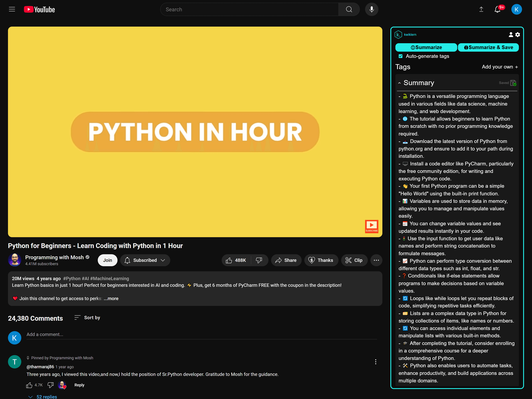This screenshot has width=532, height=399.
Task: Expand description with ...more
Action: click(111, 298)
